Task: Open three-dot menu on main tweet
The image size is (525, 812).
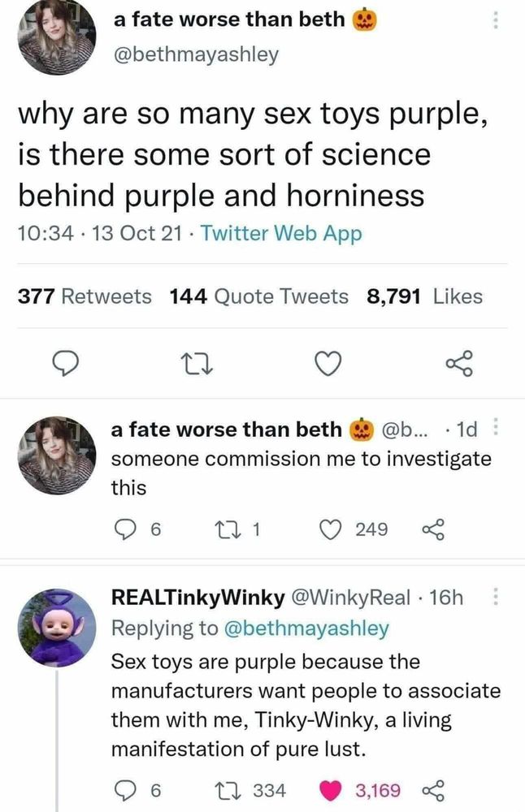Action: coord(495,19)
